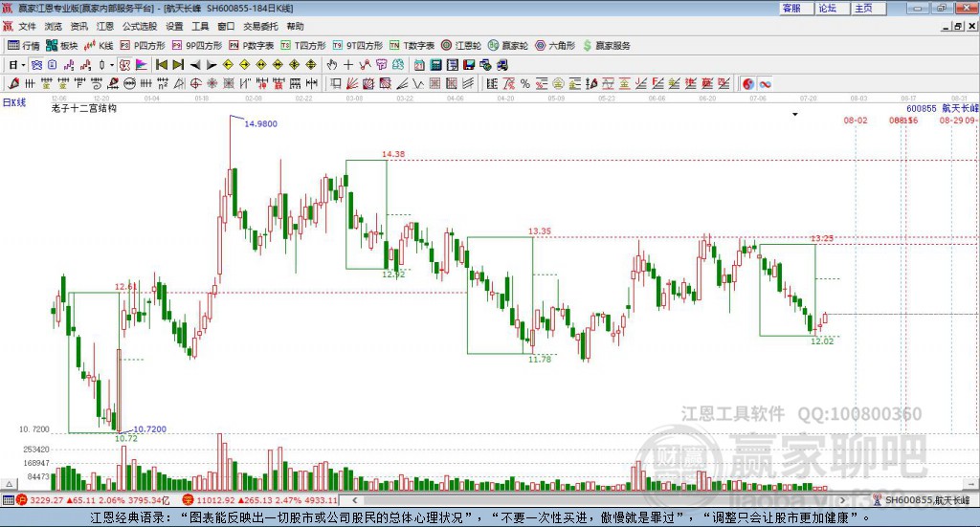Open the 工具 menu
Viewport: 980px width, 527px height.
click(200, 26)
